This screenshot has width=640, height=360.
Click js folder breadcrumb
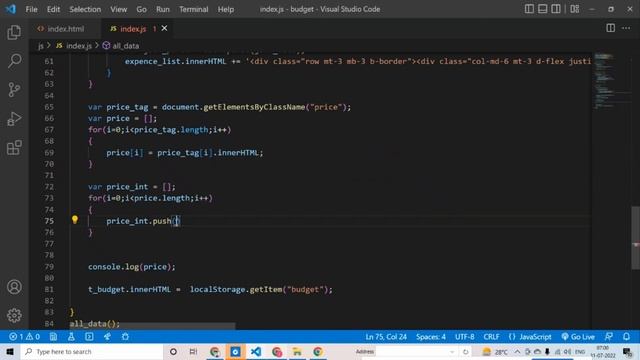[41, 46]
